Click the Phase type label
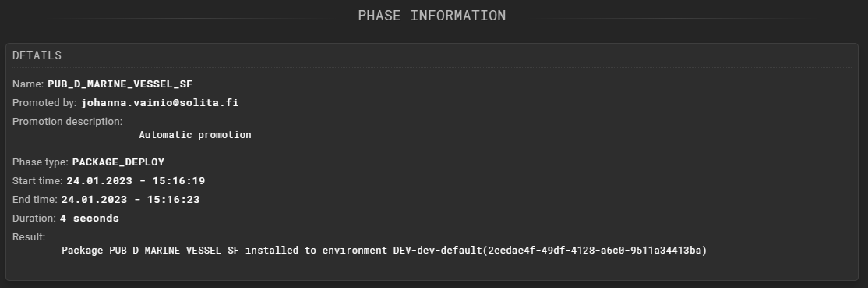Screen dimensions: 868x288 41,162
